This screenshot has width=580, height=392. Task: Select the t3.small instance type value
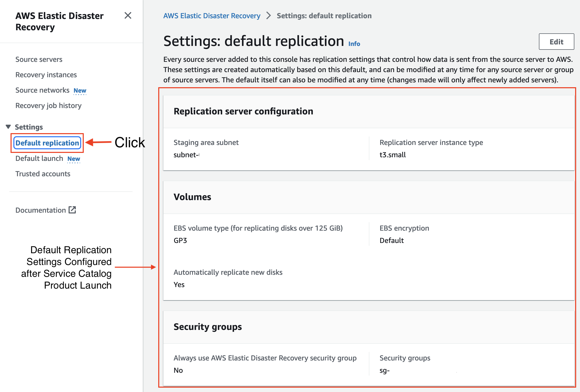pyautogui.click(x=392, y=154)
